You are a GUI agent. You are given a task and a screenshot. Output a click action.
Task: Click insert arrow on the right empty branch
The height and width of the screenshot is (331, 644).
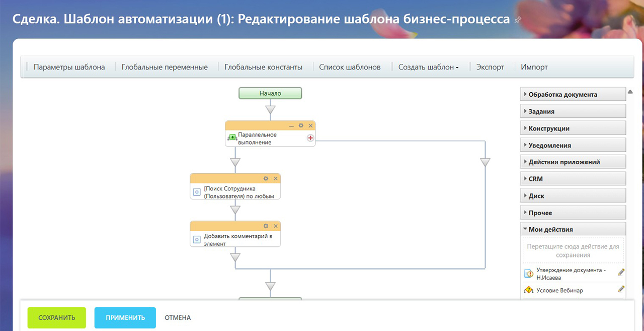coord(485,163)
